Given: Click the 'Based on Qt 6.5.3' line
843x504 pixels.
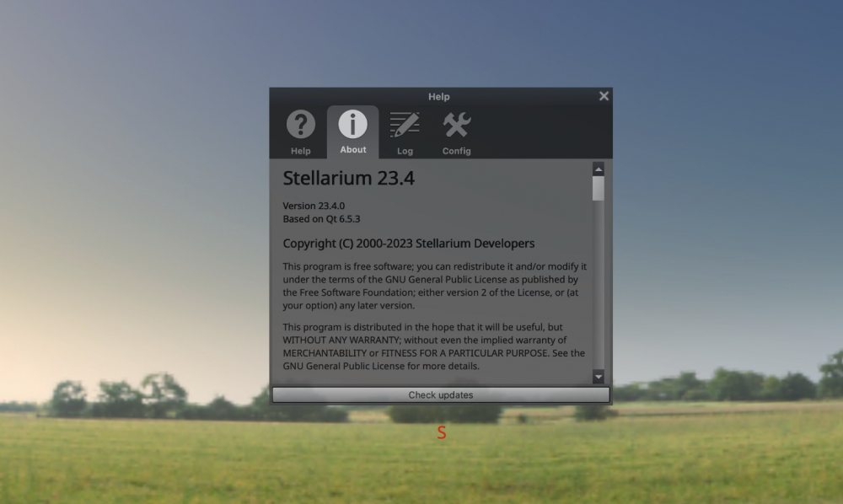Looking at the screenshot, I should click(x=321, y=218).
